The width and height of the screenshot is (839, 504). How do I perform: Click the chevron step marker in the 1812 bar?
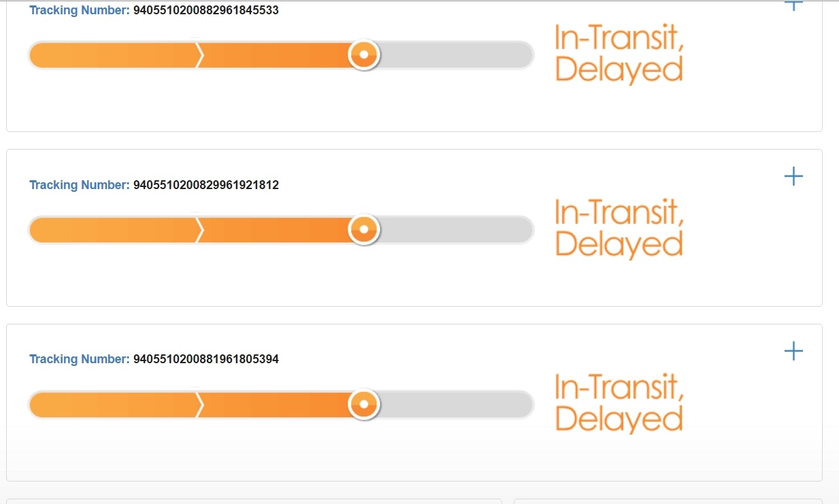199,229
